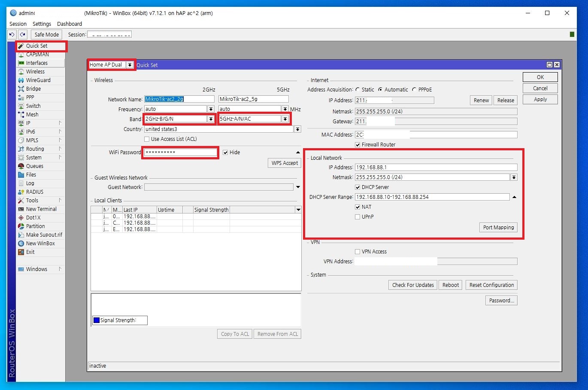Open the Settings menu
The image size is (588, 390).
[42, 24]
